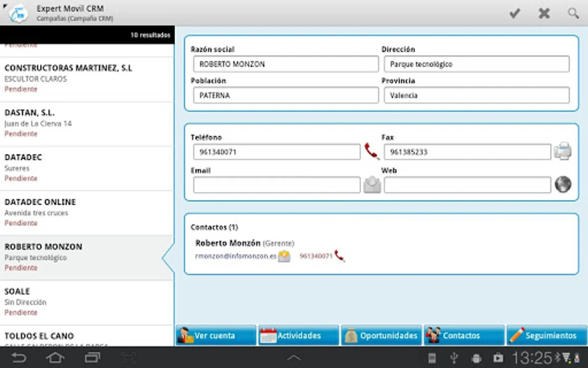Click the Provincia field showing Valencia
Screen dimensions: 588x368
[477, 95]
